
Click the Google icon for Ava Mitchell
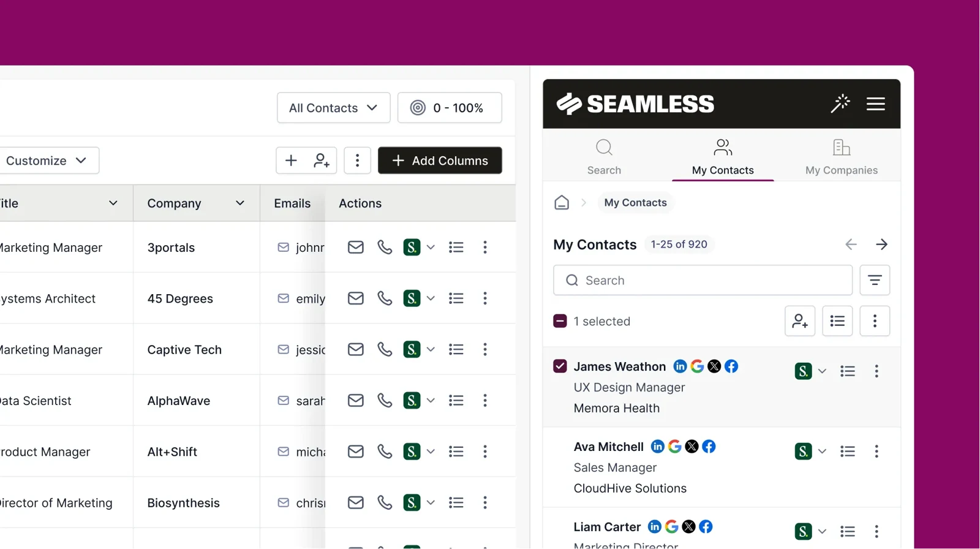pyautogui.click(x=674, y=447)
